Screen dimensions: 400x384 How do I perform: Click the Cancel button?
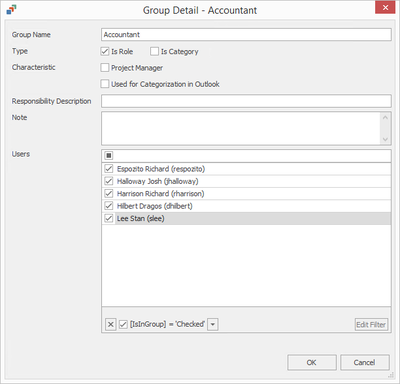click(365, 362)
